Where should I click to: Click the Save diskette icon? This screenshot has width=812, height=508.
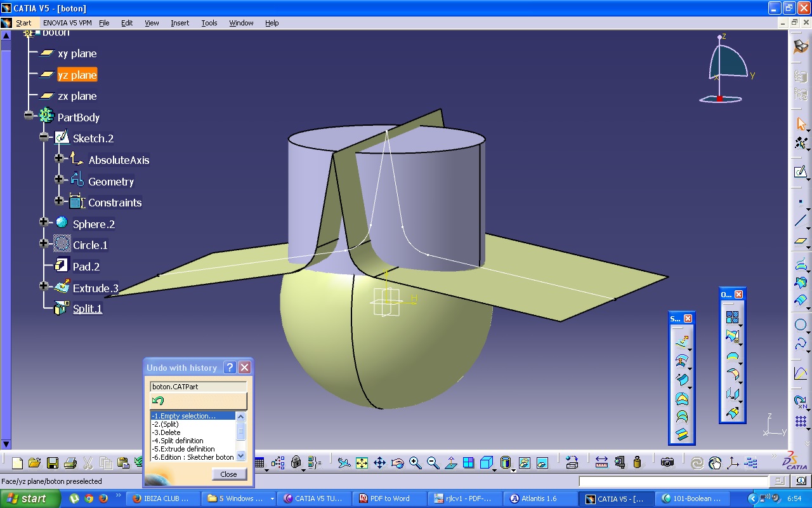pyautogui.click(x=53, y=463)
